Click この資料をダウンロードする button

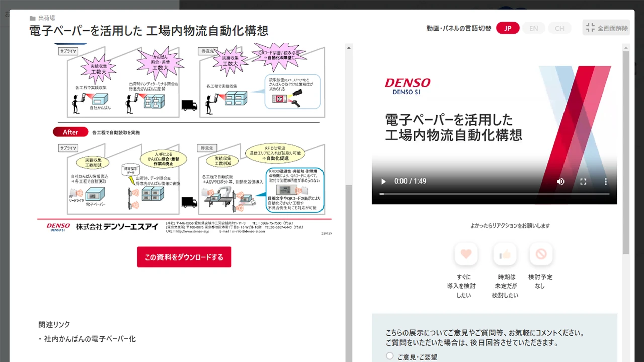tap(184, 257)
